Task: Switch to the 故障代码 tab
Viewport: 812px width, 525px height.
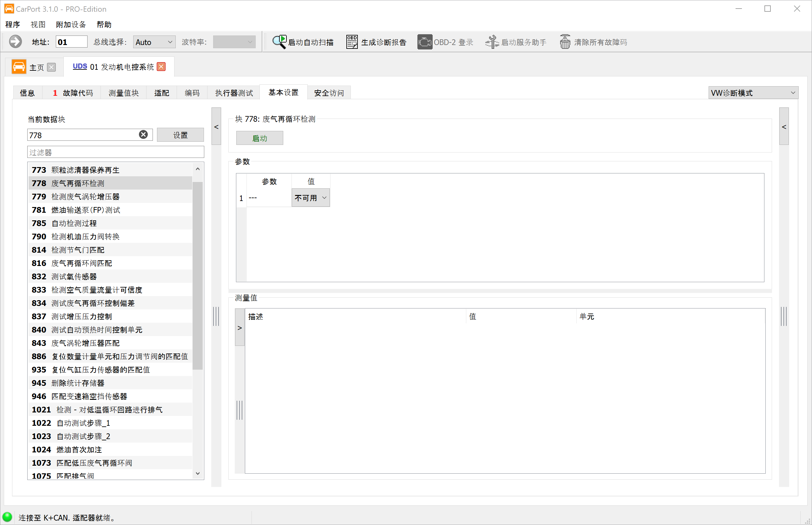Action: (72, 93)
